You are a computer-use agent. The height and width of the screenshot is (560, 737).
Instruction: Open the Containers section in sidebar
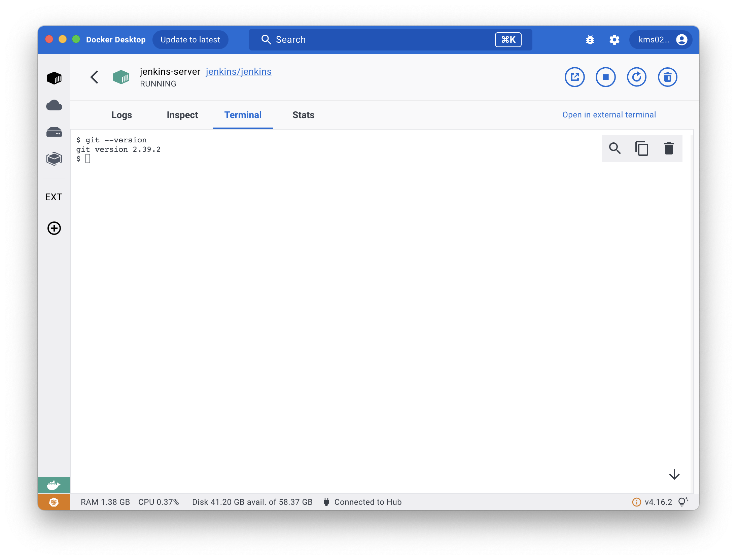[54, 78]
